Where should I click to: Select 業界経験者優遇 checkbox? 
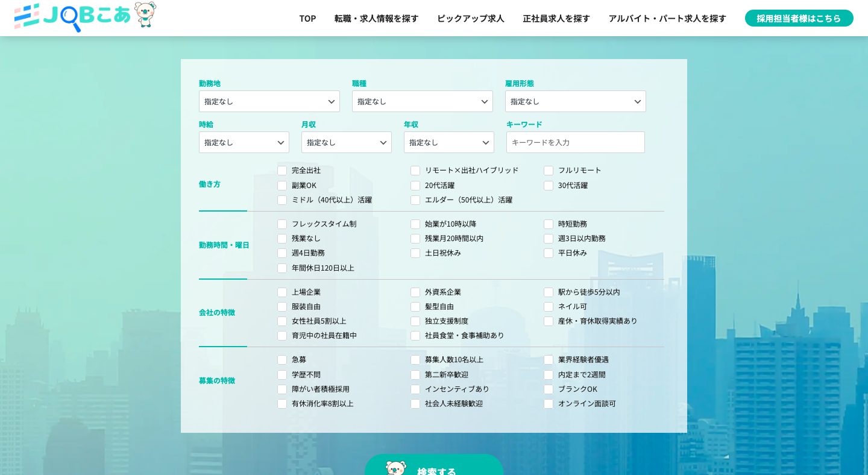(549, 360)
